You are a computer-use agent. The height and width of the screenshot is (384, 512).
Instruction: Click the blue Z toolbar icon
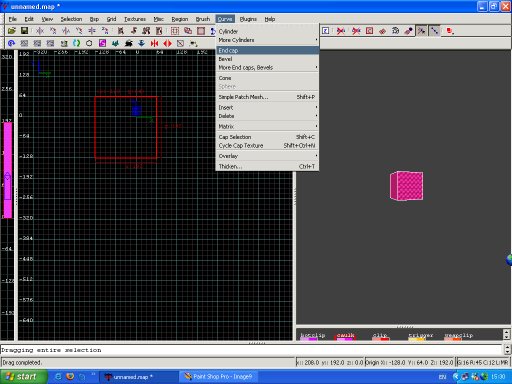[x=326, y=31]
